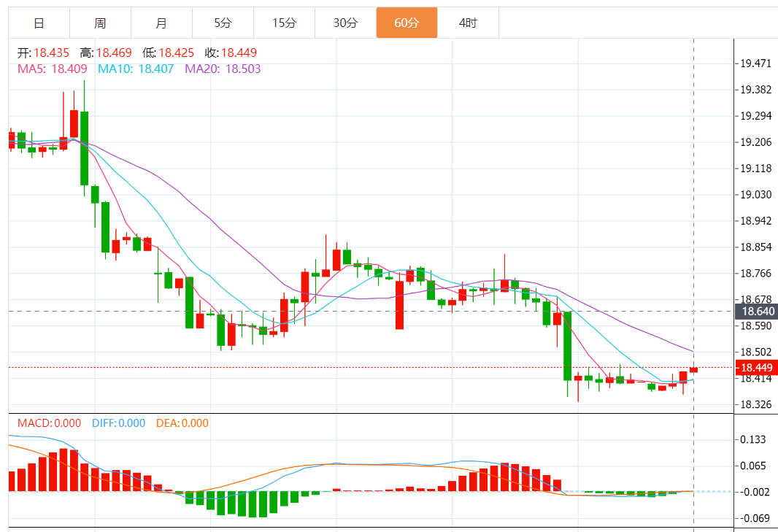Click the 19.030 price axis label
Image resolution: width=778 pixels, height=532 pixels.
pos(755,195)
